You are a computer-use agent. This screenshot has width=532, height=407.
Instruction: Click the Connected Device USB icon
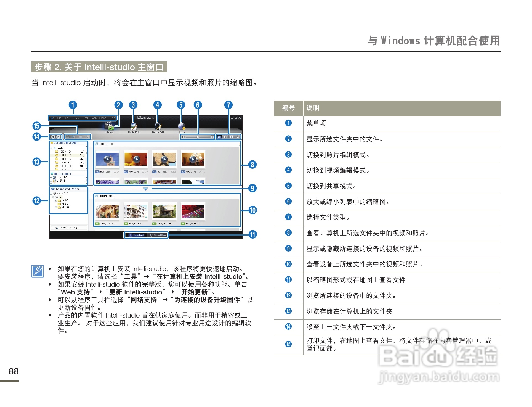(53, 189)
